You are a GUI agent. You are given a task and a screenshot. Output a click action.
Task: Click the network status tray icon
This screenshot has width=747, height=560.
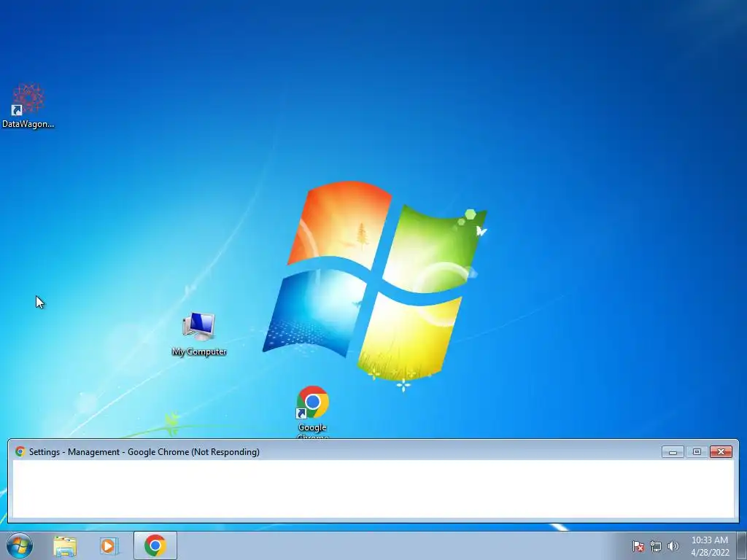tap(656, 546)
